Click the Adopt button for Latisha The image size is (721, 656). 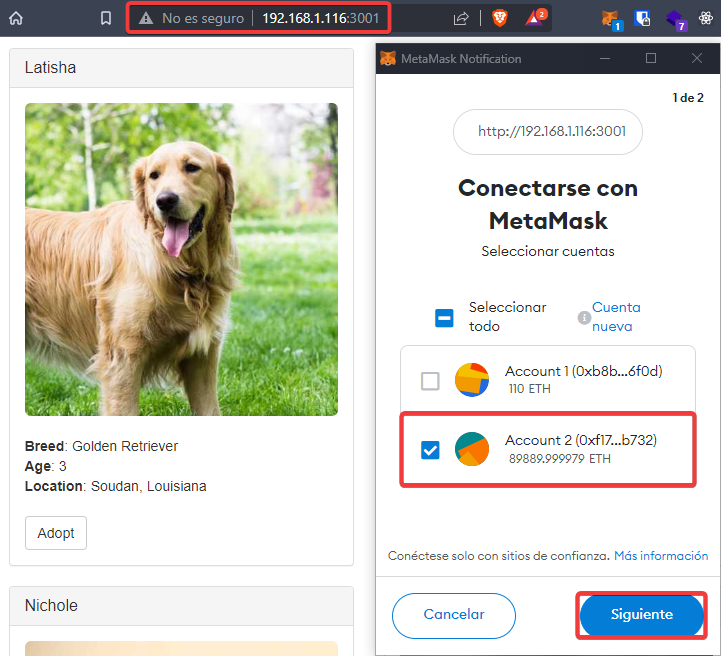click(x=56, y=533)
